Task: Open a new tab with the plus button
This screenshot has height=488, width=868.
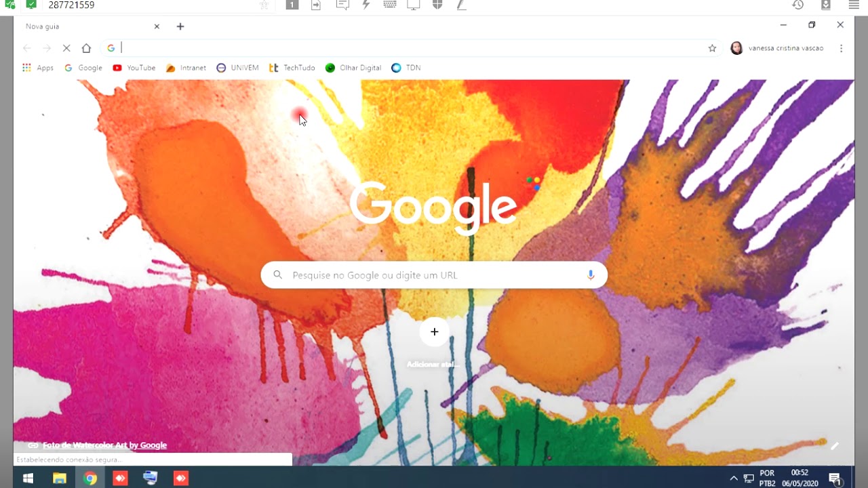Action: click(180, 26)
